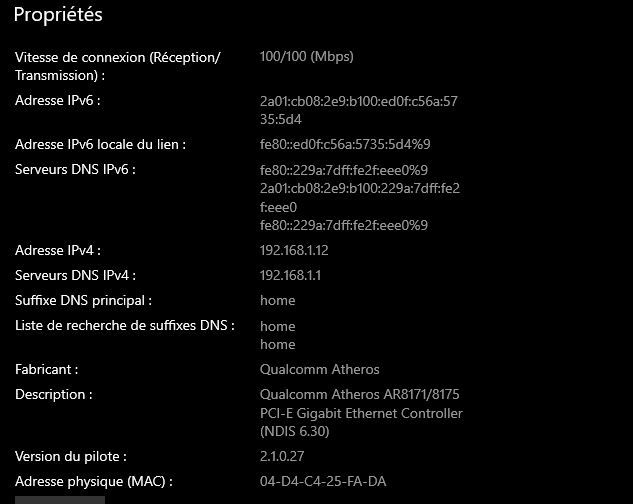
Task: Click the "Adresse IPv4 :" label
Action: (x=58, y=250)
